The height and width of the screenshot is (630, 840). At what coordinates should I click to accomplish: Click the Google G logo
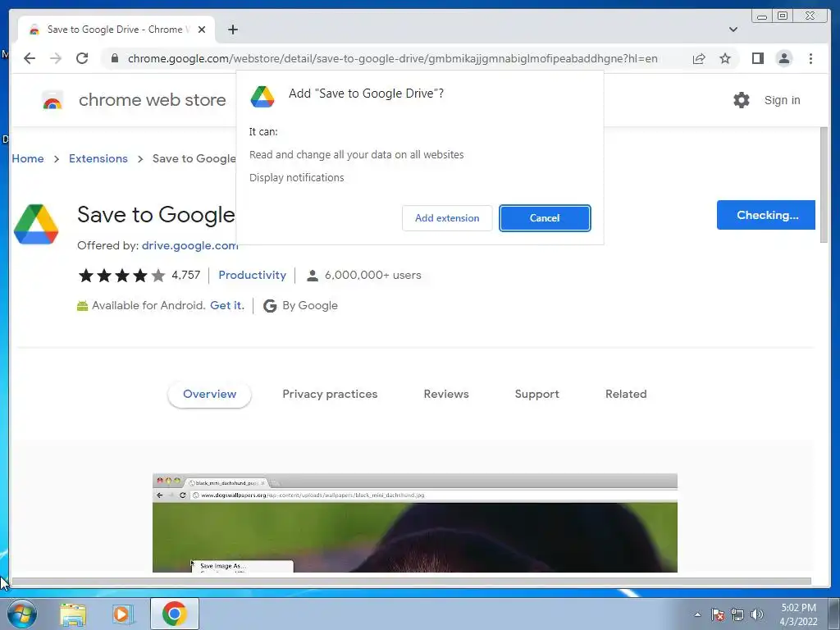point(270,306)
